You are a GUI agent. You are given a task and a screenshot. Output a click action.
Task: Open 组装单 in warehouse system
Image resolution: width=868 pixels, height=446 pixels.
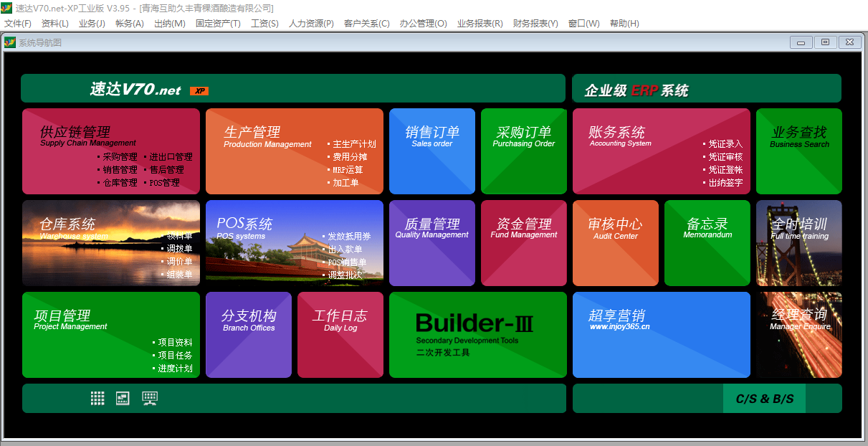pos(179,275)
